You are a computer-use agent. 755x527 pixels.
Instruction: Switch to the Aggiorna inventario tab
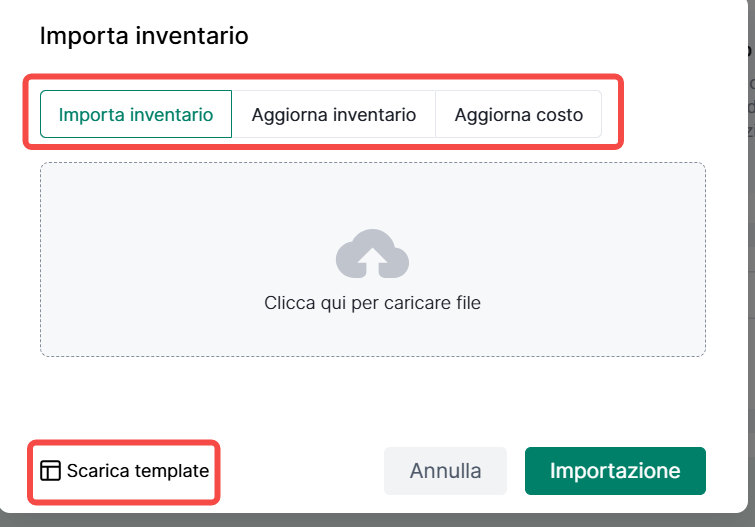click(x=333, y=114)
